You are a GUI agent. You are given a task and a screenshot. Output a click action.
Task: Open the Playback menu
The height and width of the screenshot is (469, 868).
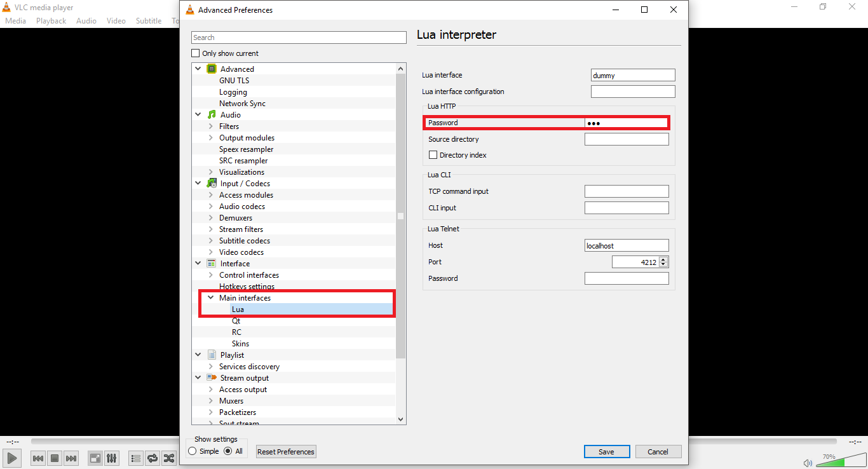pos(51,20)
